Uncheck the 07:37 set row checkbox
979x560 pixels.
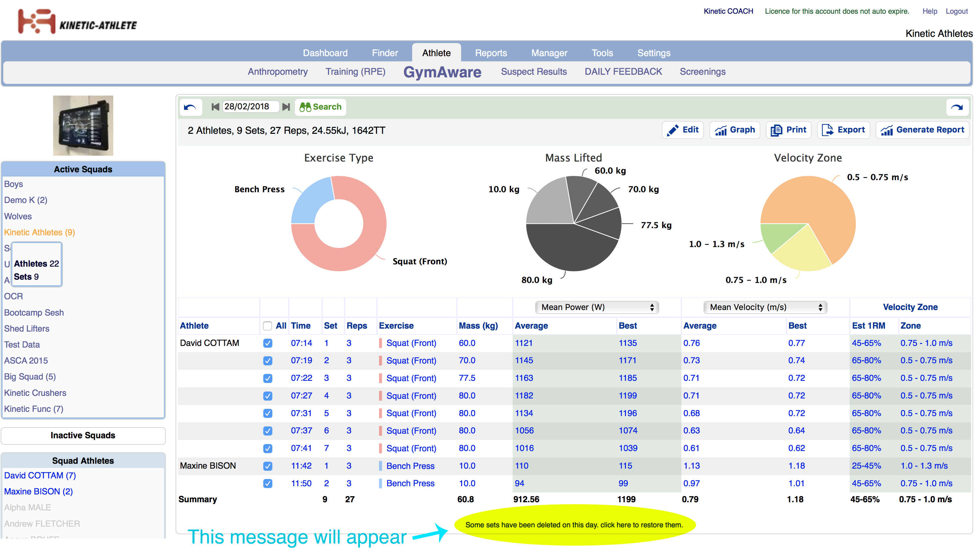click(268, 431)
